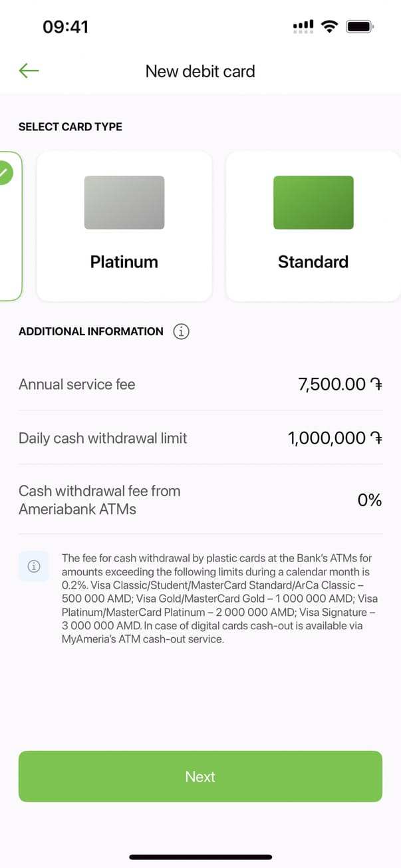401x868 pixels.
Task: Tap the gray Platinum card image
Action: pos(124,202)
